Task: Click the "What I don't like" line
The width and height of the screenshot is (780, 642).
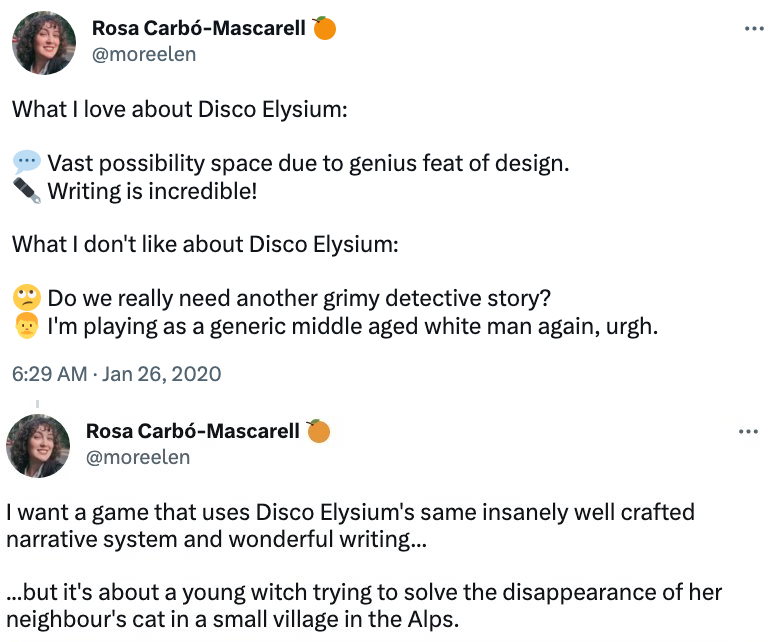Action: [205, 244]
